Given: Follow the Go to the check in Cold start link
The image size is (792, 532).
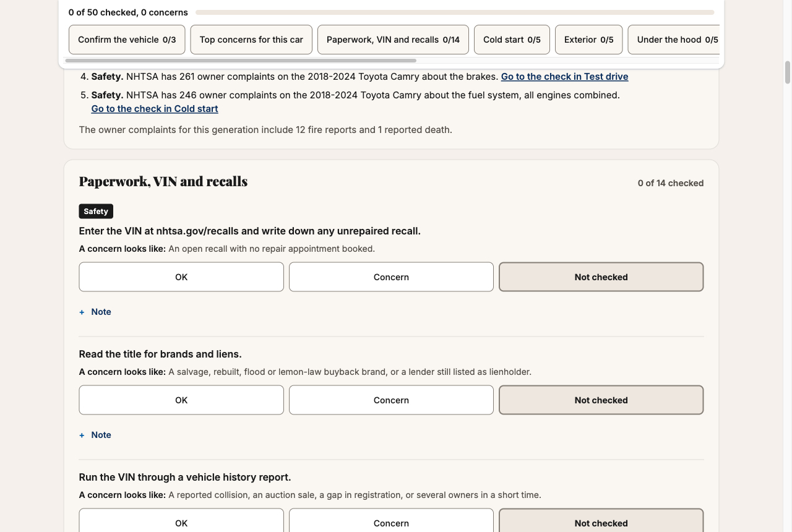Looking at the screenshot, I should click(155, 109).
